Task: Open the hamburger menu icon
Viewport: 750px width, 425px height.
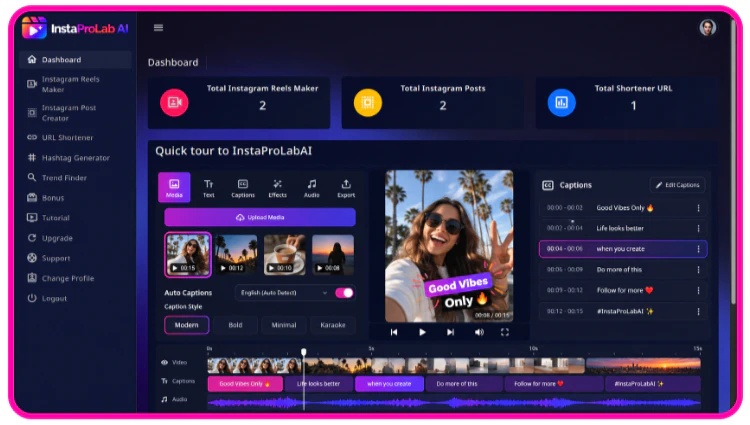Action: (x=158, y=28)
